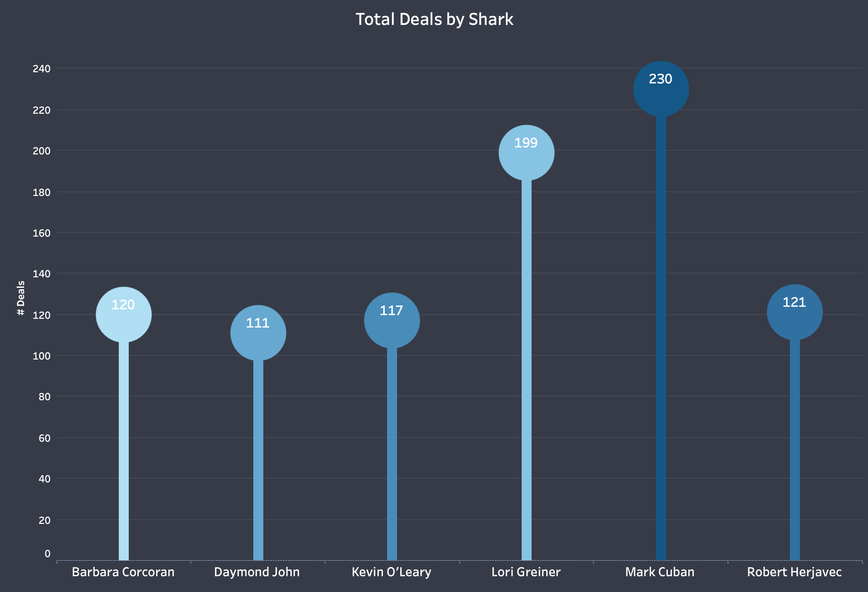The image size is (868, 592).
Task: Click the 240 tick label on y-axis
Action: point(42,68)
